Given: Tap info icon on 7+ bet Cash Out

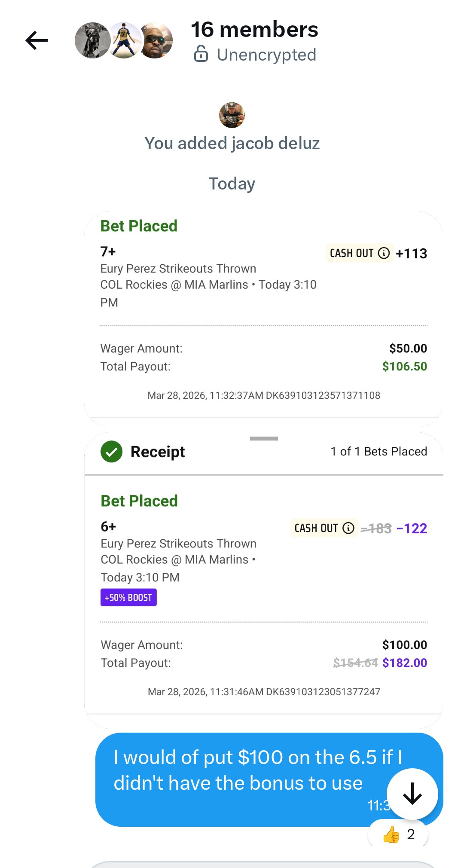Looking at the screenshot, I should 384,253.
